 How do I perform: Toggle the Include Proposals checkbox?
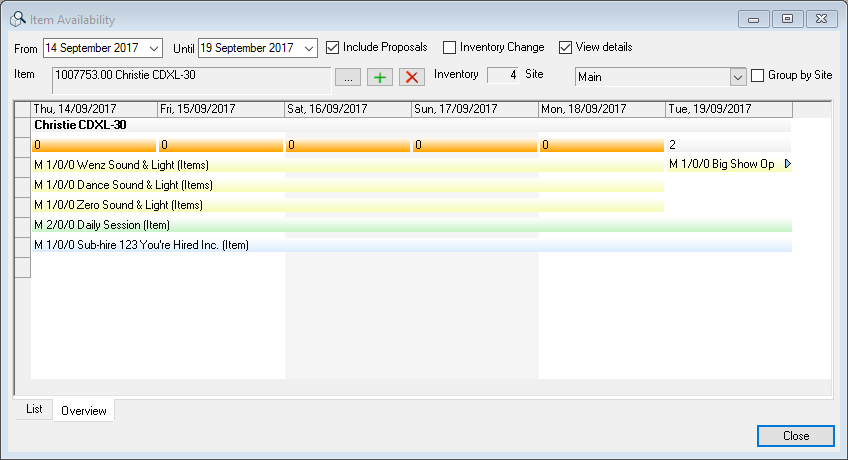[x=333, y=47]
